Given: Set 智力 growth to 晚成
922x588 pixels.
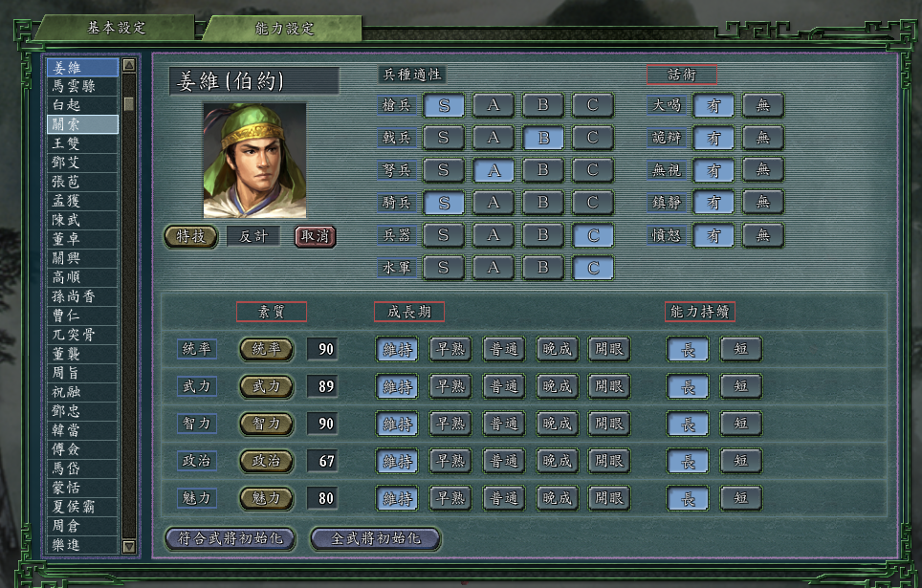Looking at the screenshot, I should click(557, 424).
